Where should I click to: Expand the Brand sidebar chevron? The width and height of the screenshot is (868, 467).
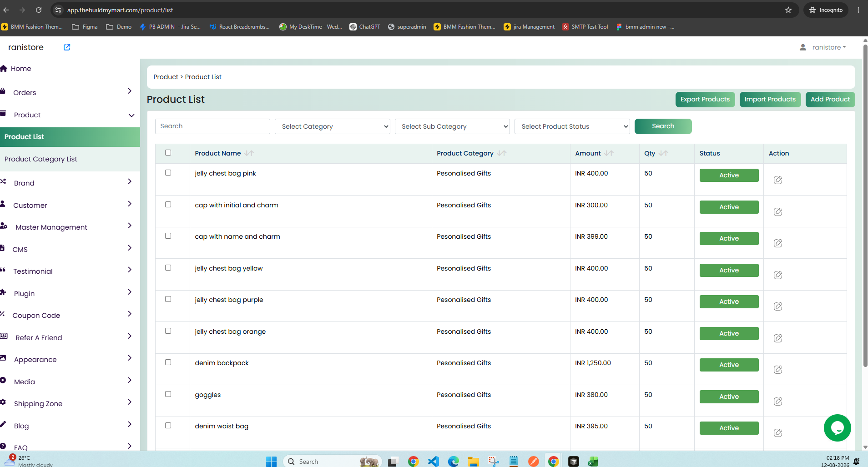130,181
